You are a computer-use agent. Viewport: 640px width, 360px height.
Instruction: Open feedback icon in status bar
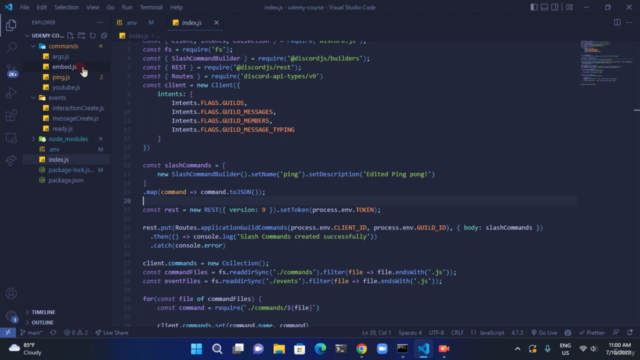(616, 333)
